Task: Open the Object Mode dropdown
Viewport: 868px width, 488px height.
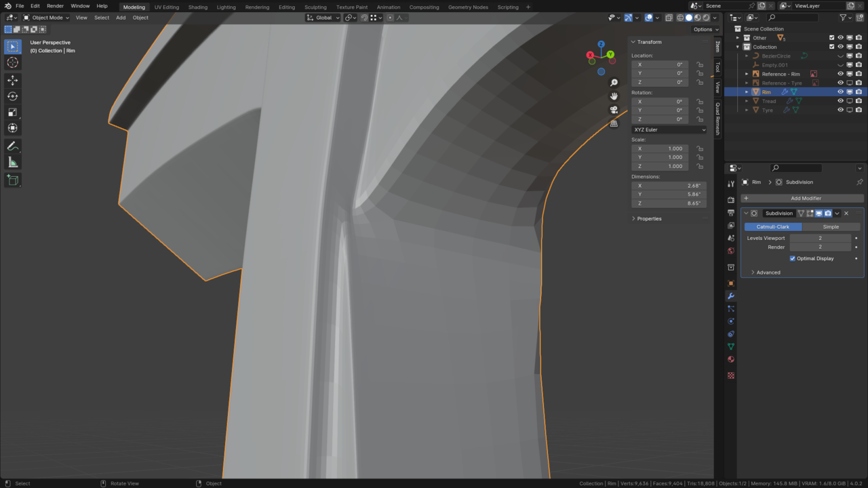Action: [46, 18]
